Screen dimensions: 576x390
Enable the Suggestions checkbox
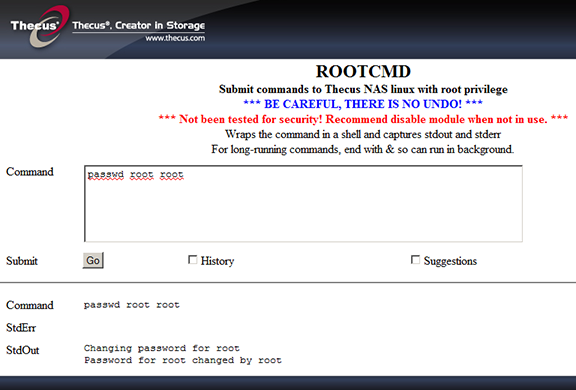point(415,260)
